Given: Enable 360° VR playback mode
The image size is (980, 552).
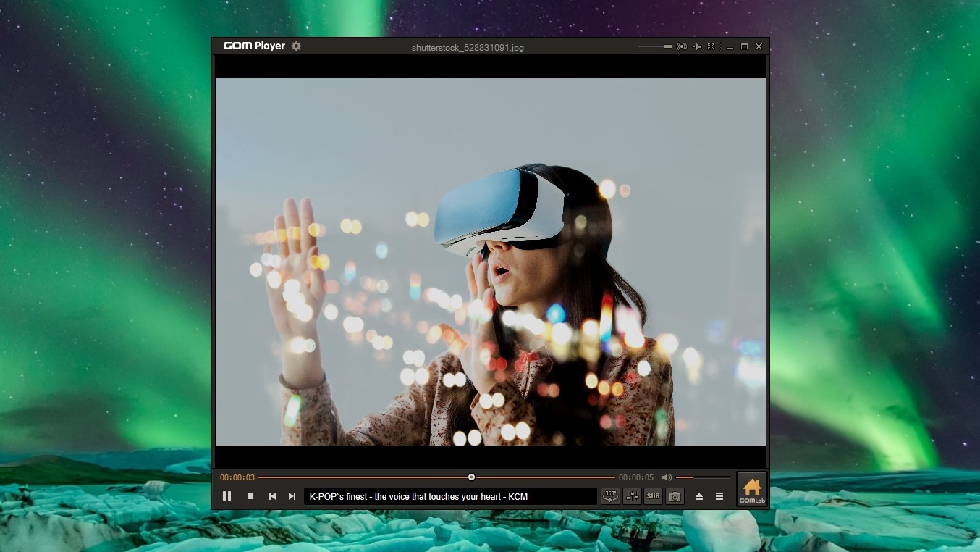Looking at the screenshot, I should click(609, 496).
